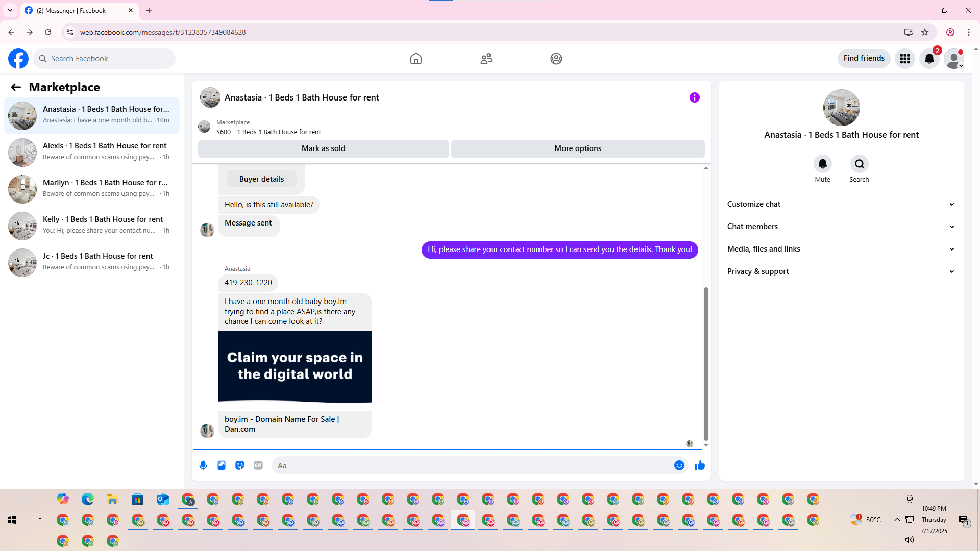Click Mark as sold button
Viewport: 980px width, 551px height.
click(x=323, y=148)
